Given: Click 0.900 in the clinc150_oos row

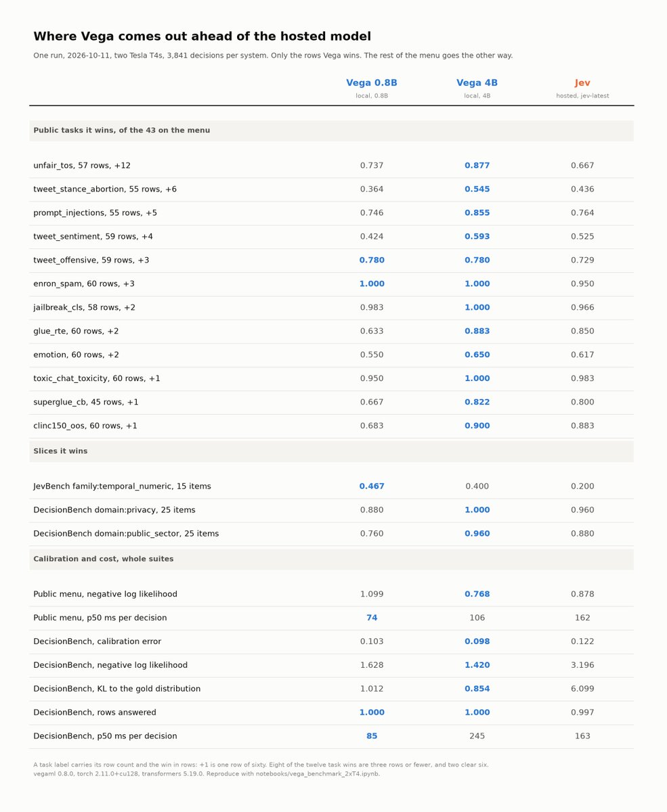Looking at the screenshot, I should (477, 426).
